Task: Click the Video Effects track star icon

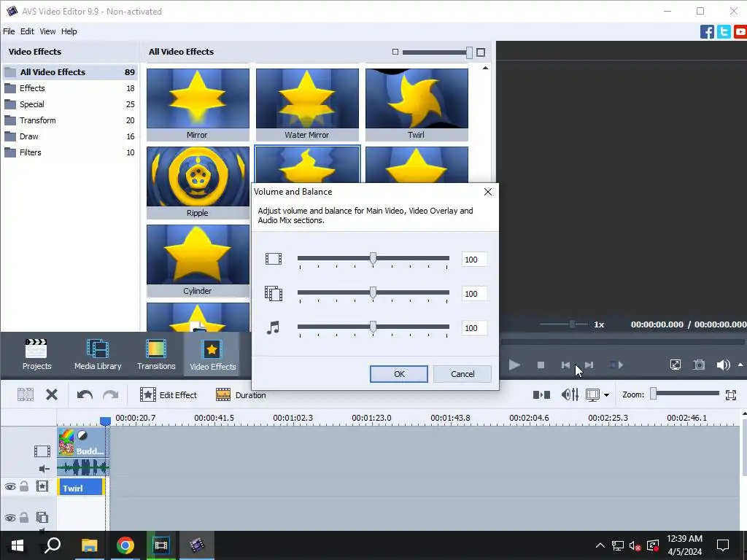Action: coord(42,486)
